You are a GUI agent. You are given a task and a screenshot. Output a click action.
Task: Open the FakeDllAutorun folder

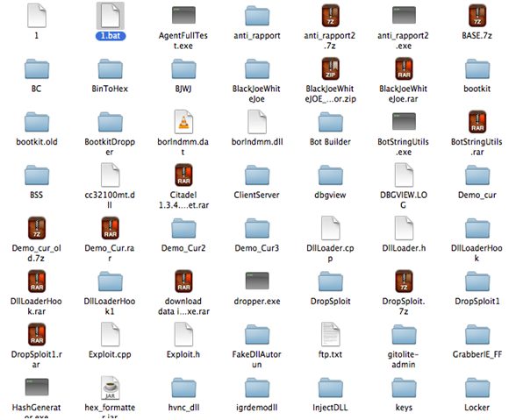(x=257, y=335)
